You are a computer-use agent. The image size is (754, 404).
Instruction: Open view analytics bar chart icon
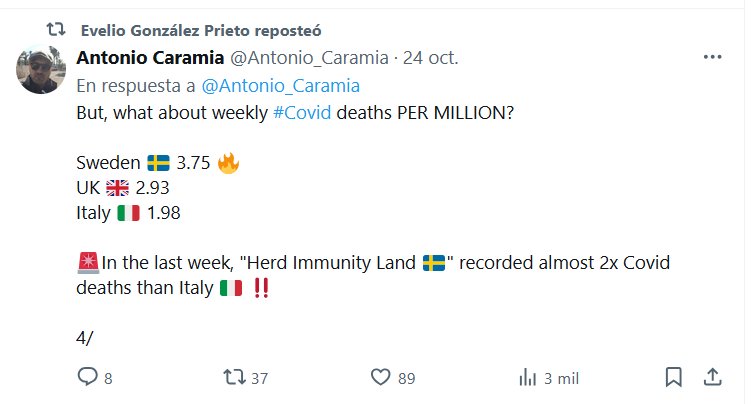[527, 377]
